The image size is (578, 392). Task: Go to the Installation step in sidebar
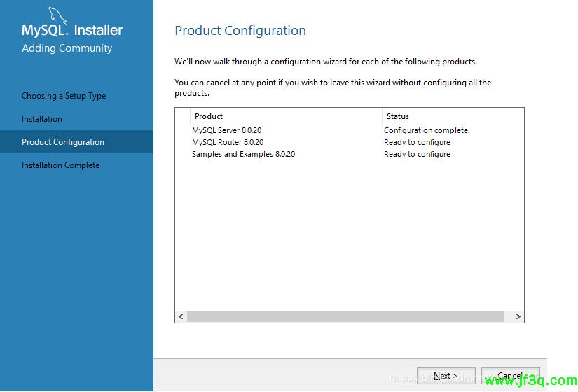(42, 119)
